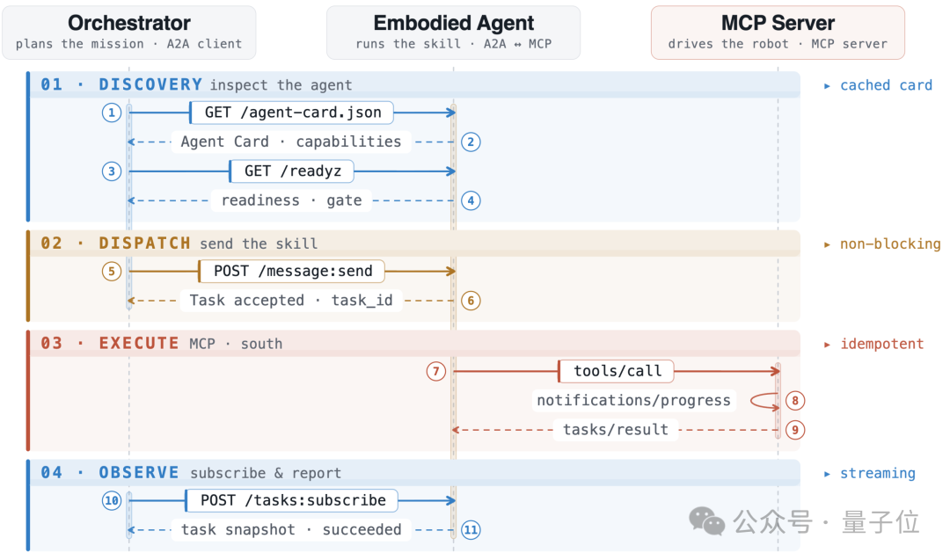Image resolution: width=950 pixels, height=560 pixels.
Task: Click the Orchestrator participant header box
Action: point(129,33)
